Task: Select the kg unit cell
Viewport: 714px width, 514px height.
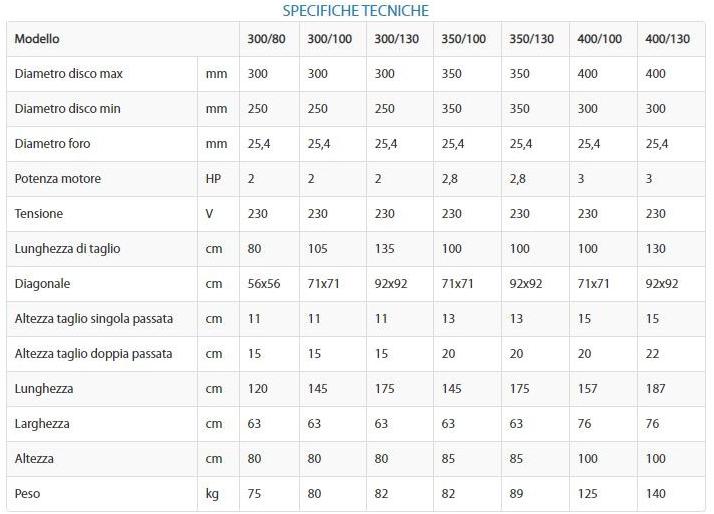Action: (x=212, y=494)
